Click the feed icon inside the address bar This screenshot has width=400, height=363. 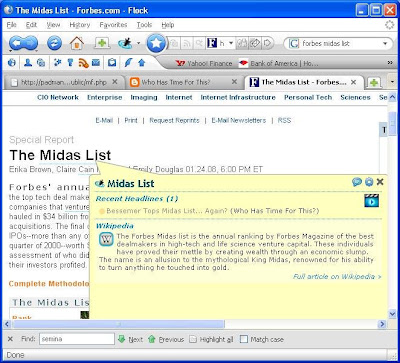pos(187,43)
